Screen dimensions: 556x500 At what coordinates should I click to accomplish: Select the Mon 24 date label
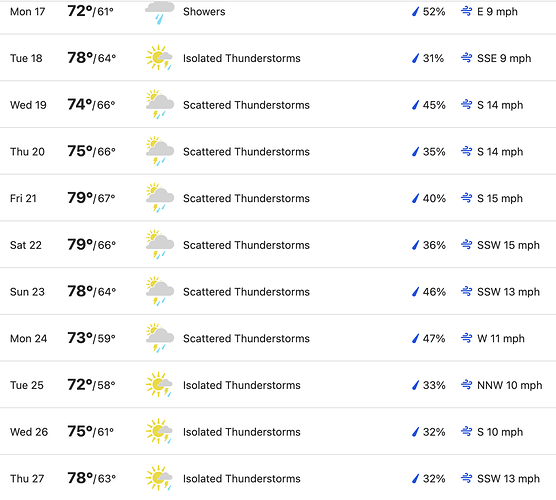click(x=28, y=339)
